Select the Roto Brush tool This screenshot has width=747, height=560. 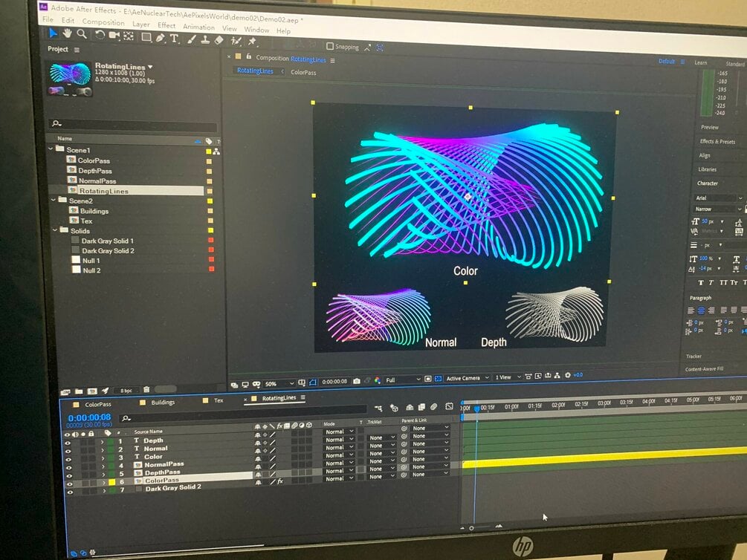tap(236, 41)
